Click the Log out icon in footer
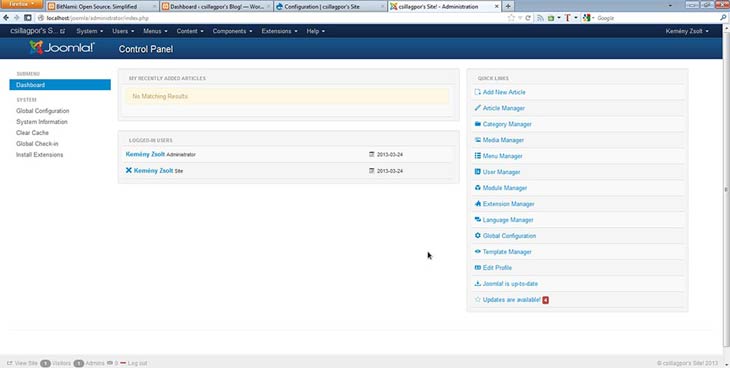 [x=123, y=363]
